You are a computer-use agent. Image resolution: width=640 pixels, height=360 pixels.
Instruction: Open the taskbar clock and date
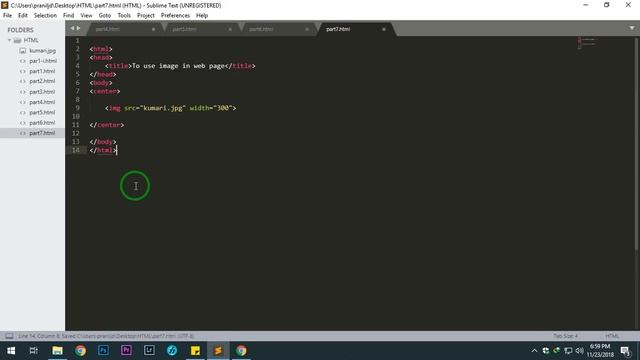coord(600,351)
